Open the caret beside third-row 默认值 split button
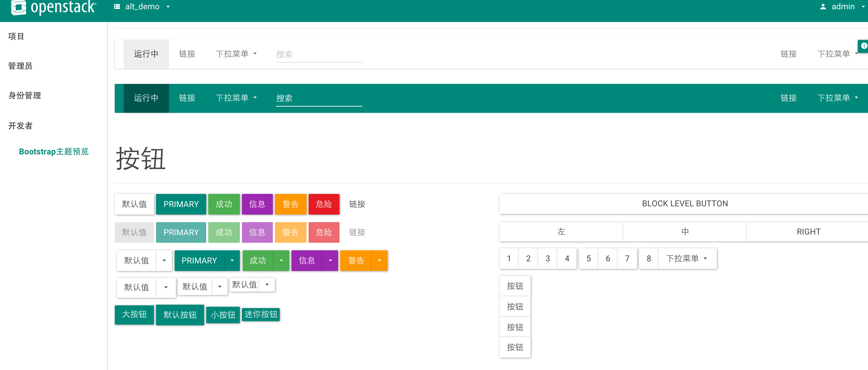The height and width of the screenshot is (370, 868). [x=164, y=261]
